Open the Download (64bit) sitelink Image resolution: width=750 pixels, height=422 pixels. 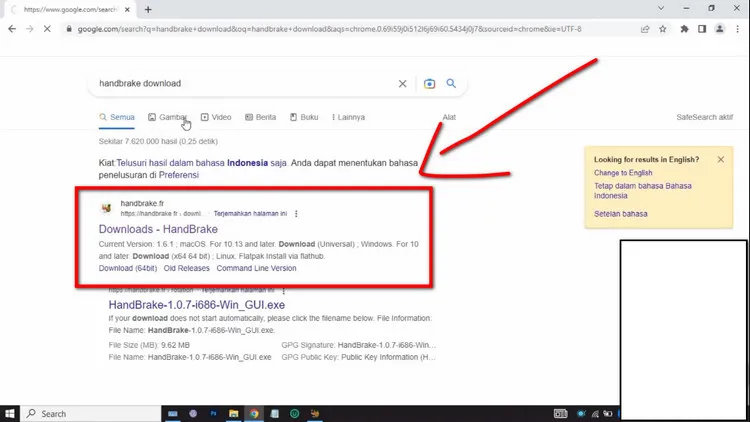tap(128, 268)
